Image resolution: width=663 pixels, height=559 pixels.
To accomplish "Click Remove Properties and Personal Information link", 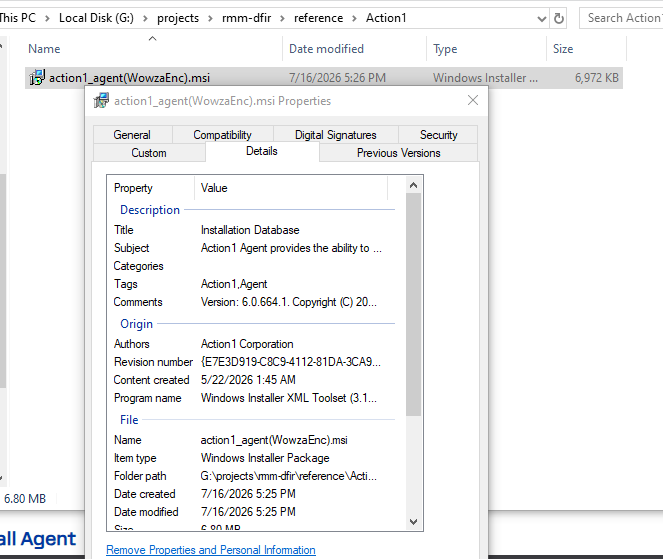I will coord(211,550).
